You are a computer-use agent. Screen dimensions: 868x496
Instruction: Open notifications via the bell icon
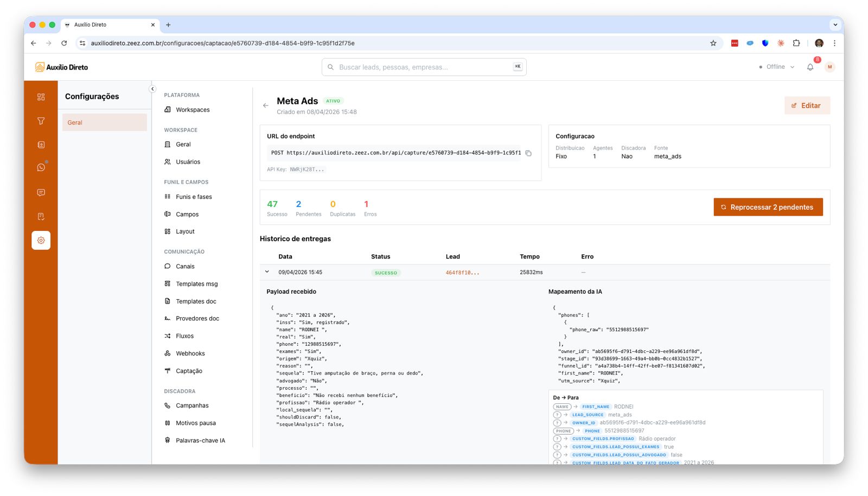pyautogui.click(x=810, y=67)
